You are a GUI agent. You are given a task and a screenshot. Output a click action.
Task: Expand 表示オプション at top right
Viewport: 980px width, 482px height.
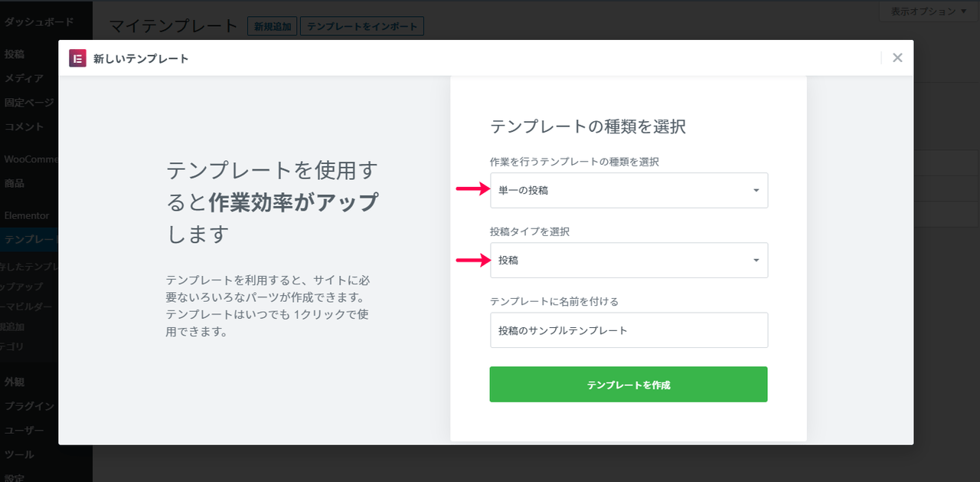coord(929,11)
